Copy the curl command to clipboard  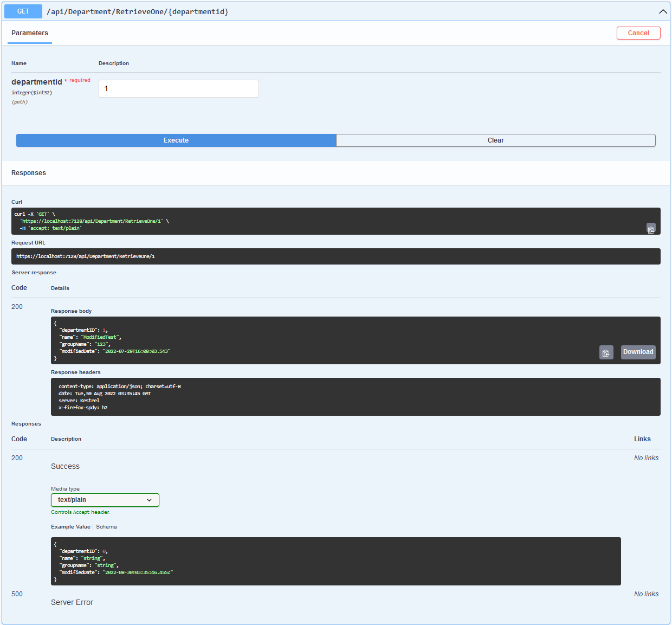pos(651,229)
